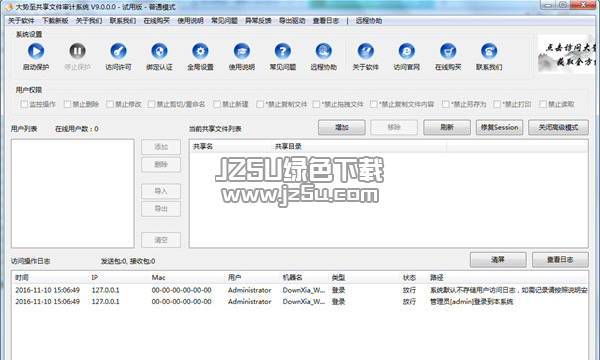This screenshot has height=360, width=600.
Task: Click the 导出 button
Action: [161, 209]
